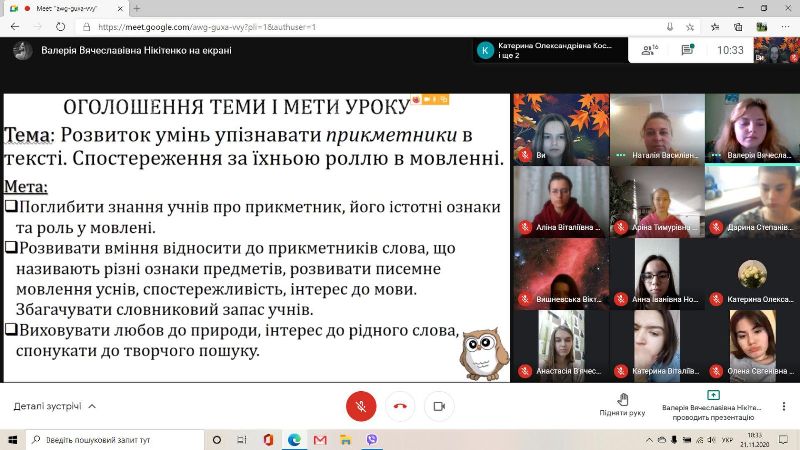Click Катерина Олександрівна participant notification
This screenshot has height=450, width=800.
pos(545,50)
